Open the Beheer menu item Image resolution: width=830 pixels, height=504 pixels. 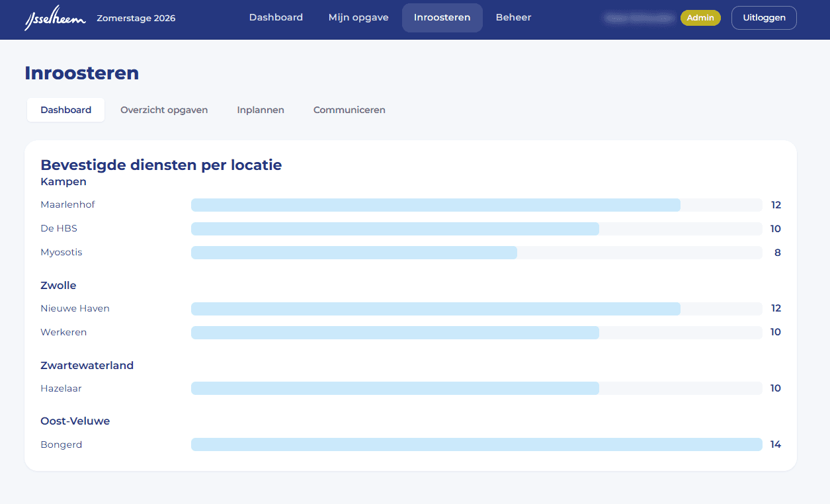click(x=513, y=18)
